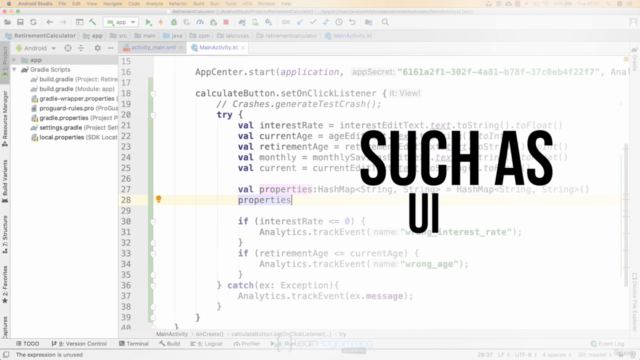Collapse the Gradle Scripts node

(14, 70)
